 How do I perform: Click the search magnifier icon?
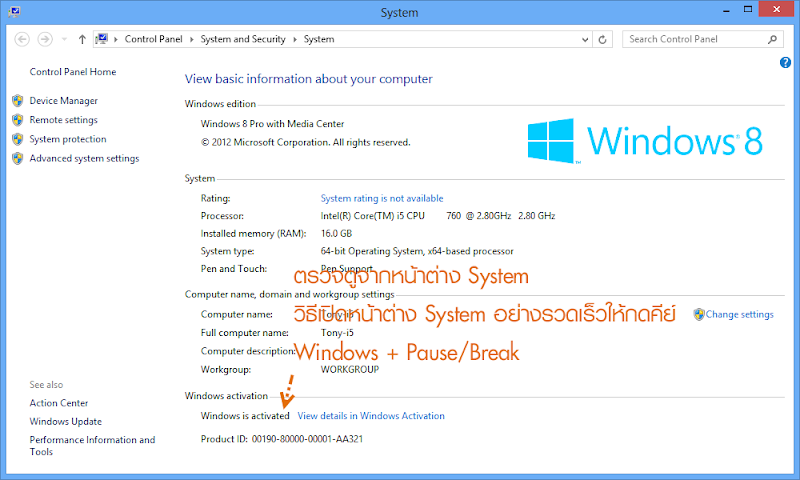(x=772, y=39)
